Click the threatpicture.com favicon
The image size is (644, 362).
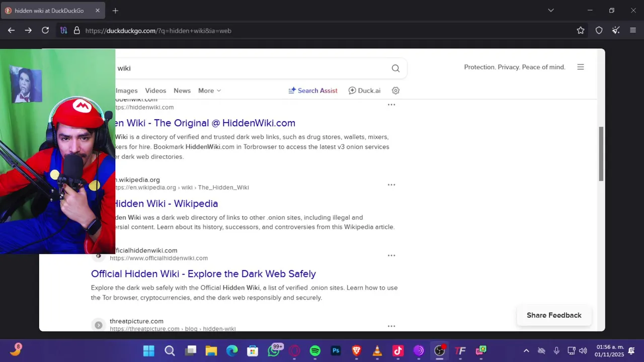pos(99,325)
